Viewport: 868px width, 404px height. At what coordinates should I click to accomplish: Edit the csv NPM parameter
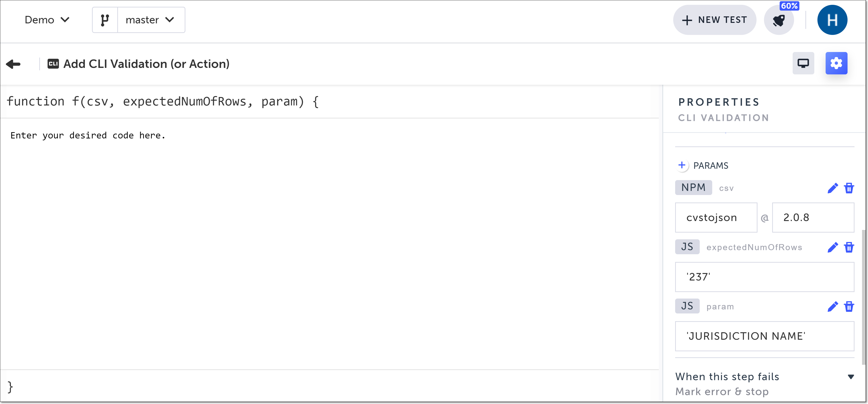point(832,188)
